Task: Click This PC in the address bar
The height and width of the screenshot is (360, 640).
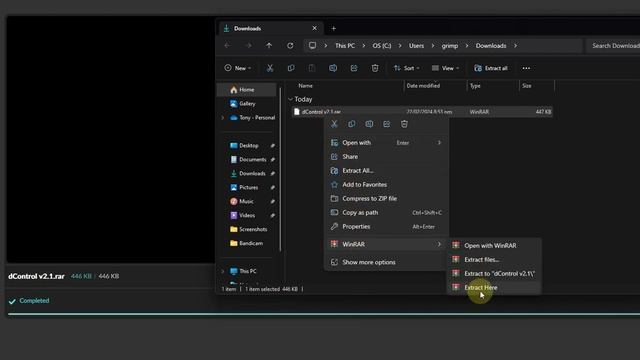Action: point(345,46)
